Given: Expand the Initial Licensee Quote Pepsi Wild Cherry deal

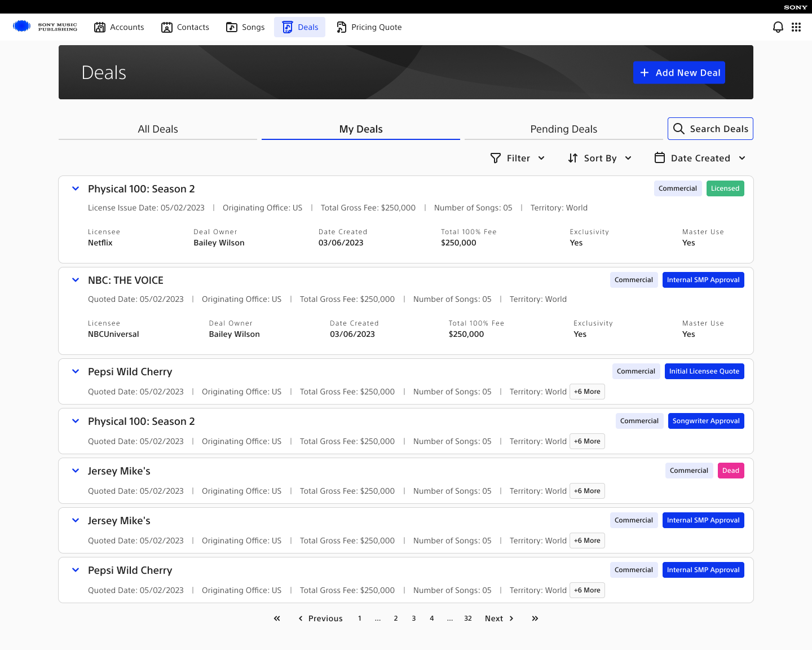Looking at the screenshot, I should (x=76, y=371).
